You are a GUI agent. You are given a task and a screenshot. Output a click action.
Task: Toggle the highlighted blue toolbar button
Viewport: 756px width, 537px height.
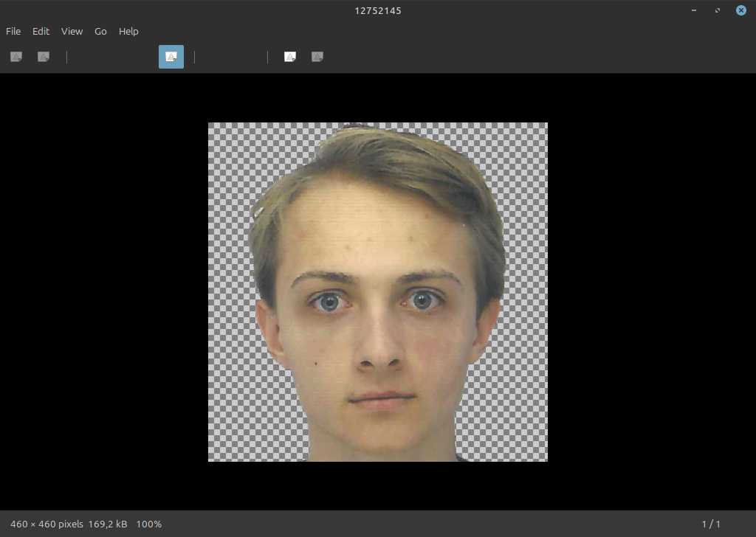pyautogui.click(x=171, y=57)
